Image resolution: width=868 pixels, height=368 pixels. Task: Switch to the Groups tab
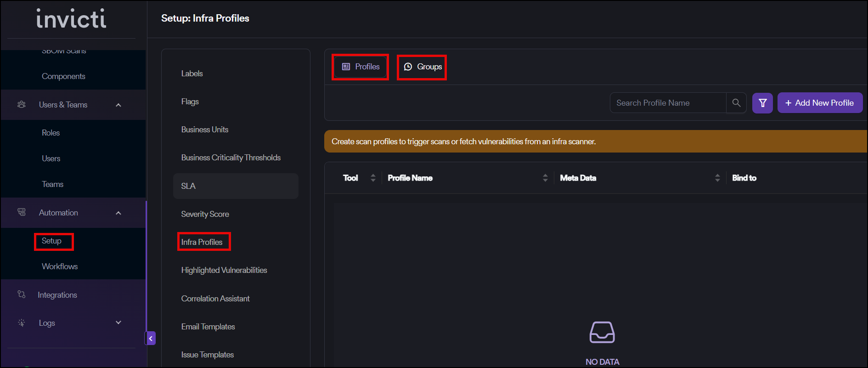click(423, 67)
